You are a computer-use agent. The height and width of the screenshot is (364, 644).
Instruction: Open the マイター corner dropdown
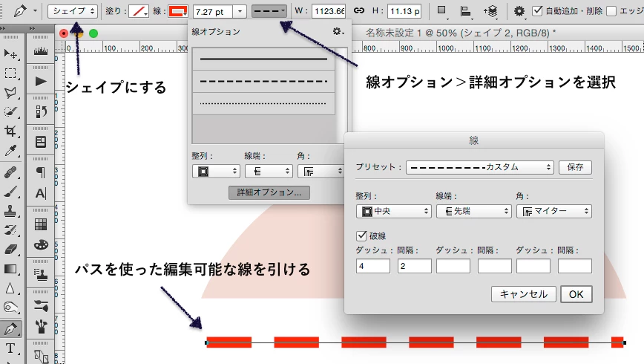[554, 211]
